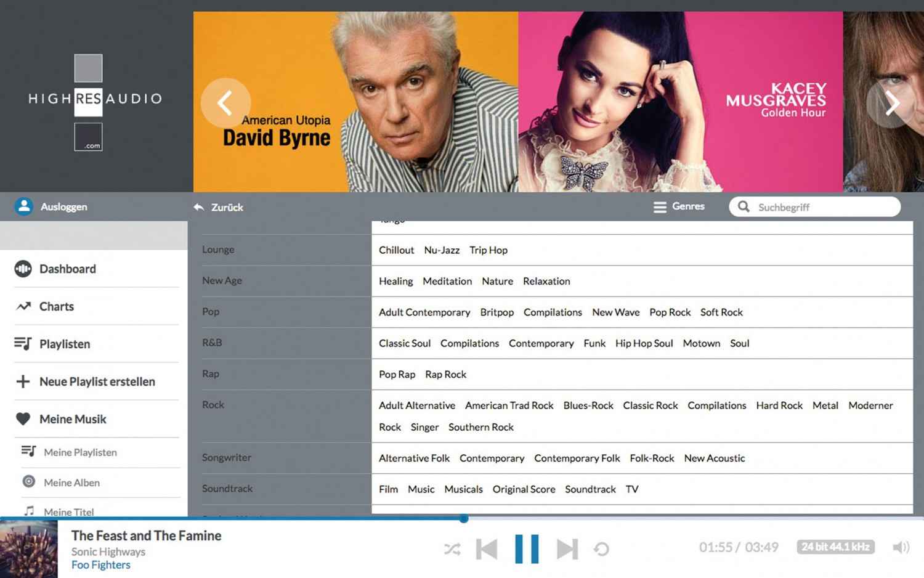Image resolution: width=924 pixels, height=578 pixels.
Task: Open Playlisten in the sidebar
Action: (x=65, y=344)
